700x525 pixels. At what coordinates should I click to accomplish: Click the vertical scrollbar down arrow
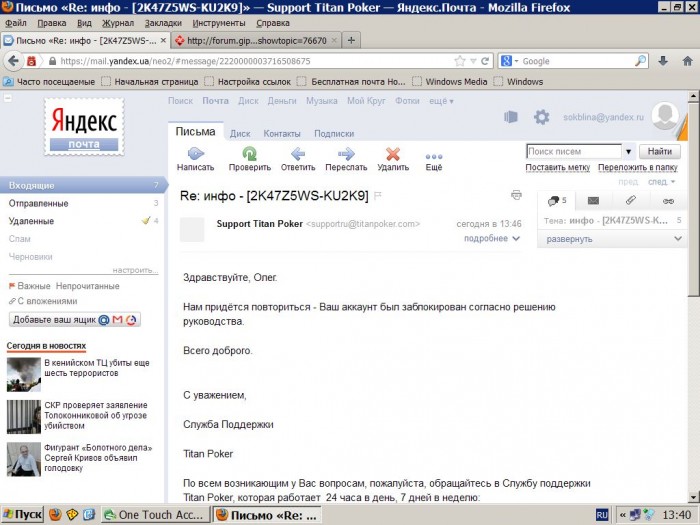click(x=693, y=497)
